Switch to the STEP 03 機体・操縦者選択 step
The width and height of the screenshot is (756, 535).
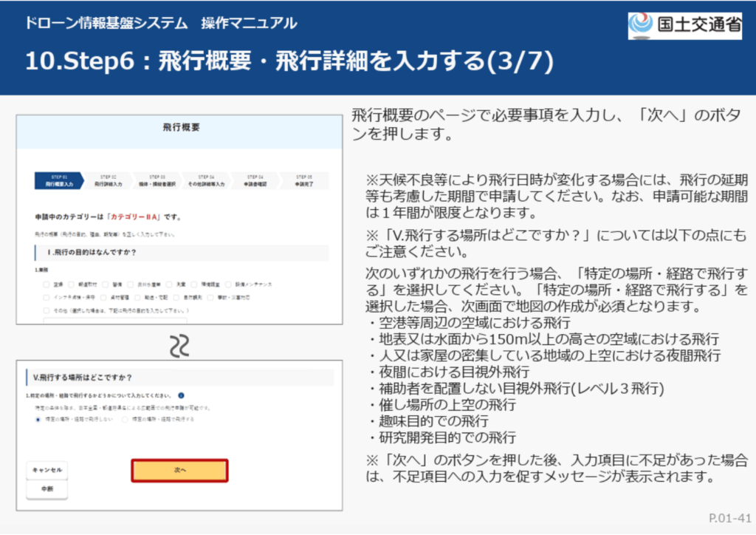tap(157, 180)
